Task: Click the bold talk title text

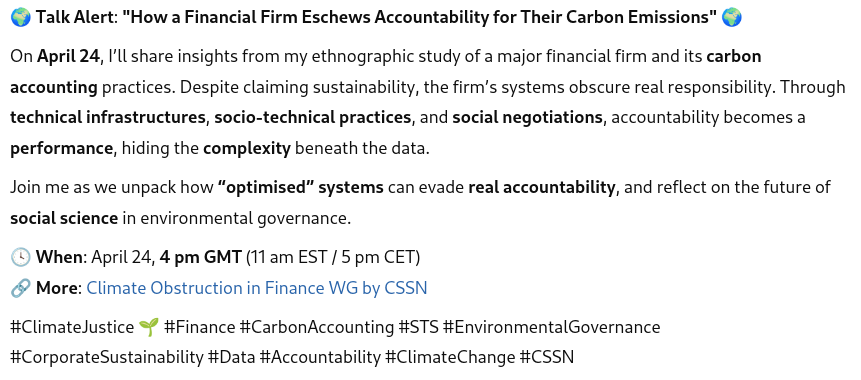Action: 420,18
